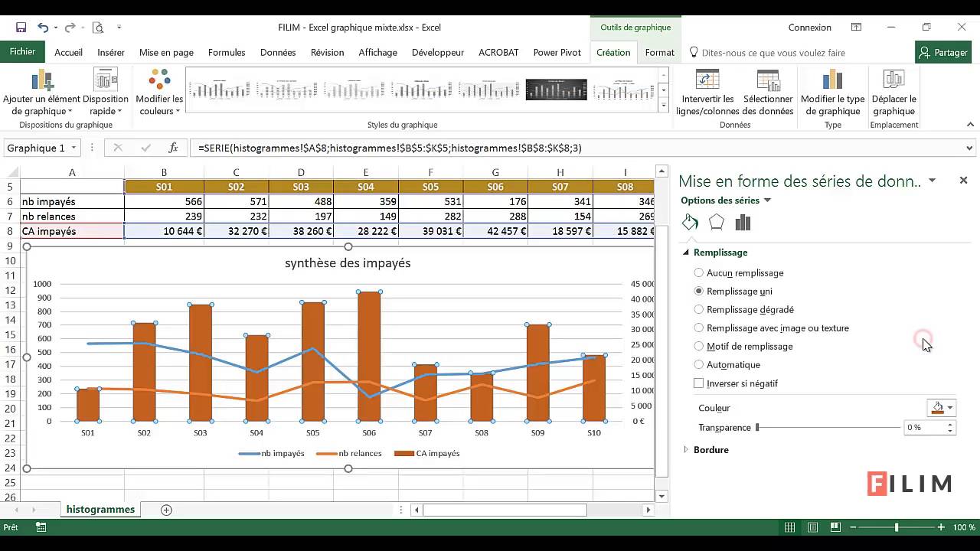Open Disposition rapide layouts
Image resolution: width=980 pixels, height=551 pixels.
pos(106,92)
